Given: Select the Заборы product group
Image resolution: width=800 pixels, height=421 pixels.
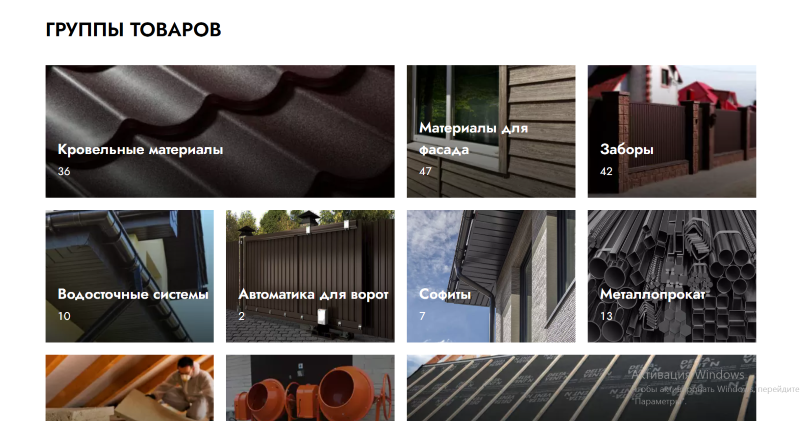Looking at the screenshot, I should pos(671,131).
